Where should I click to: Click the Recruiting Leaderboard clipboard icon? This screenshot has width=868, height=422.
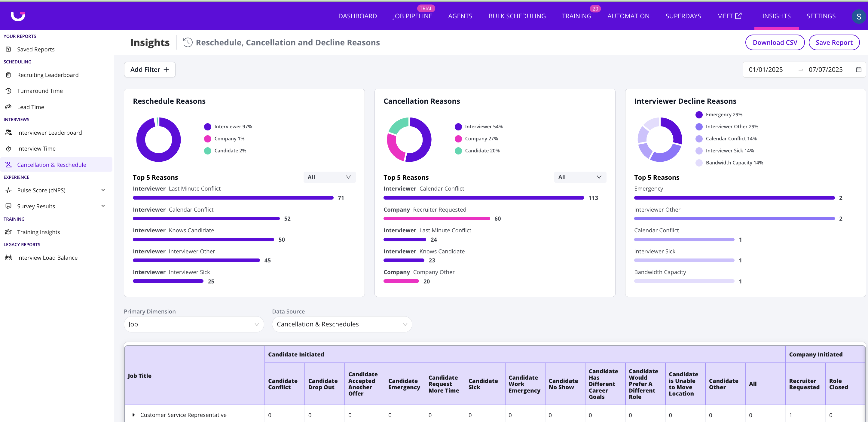9,75
